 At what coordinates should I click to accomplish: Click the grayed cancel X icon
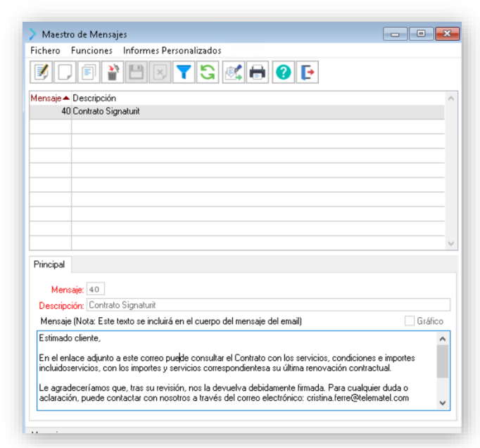[x=160, y=72]
